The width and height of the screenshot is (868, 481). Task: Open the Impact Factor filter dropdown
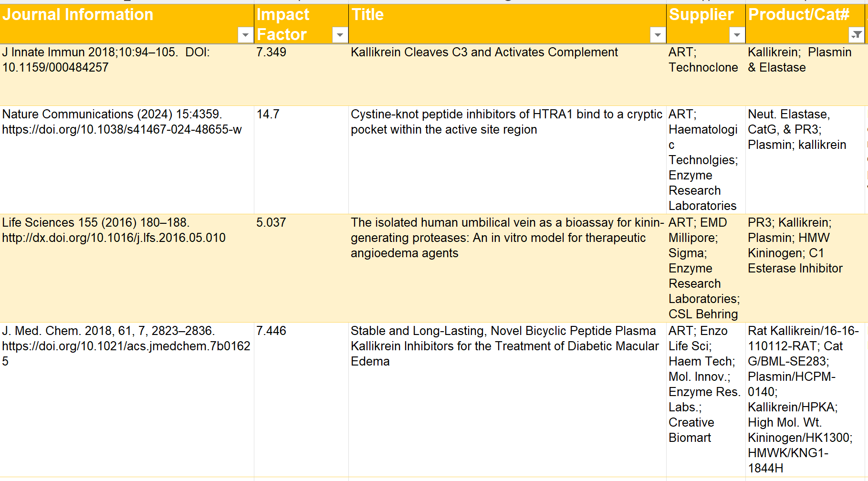339,35
